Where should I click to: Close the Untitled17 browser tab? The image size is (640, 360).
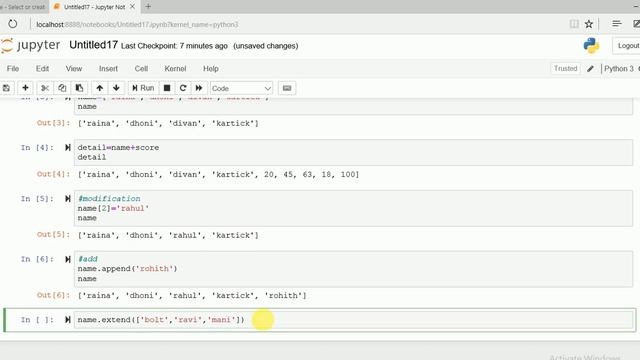(133, 7)
